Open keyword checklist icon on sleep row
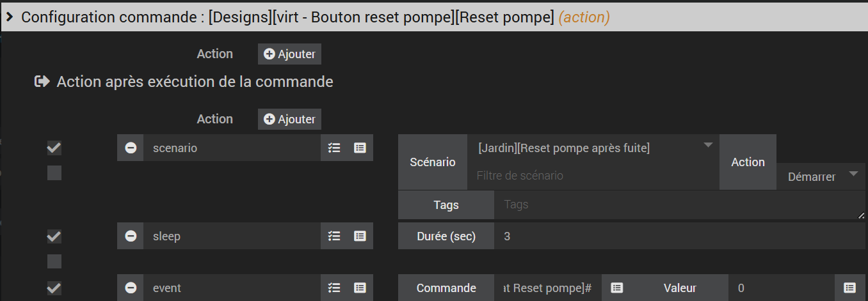This screenshot has height=301, width=868. (334, 236)
